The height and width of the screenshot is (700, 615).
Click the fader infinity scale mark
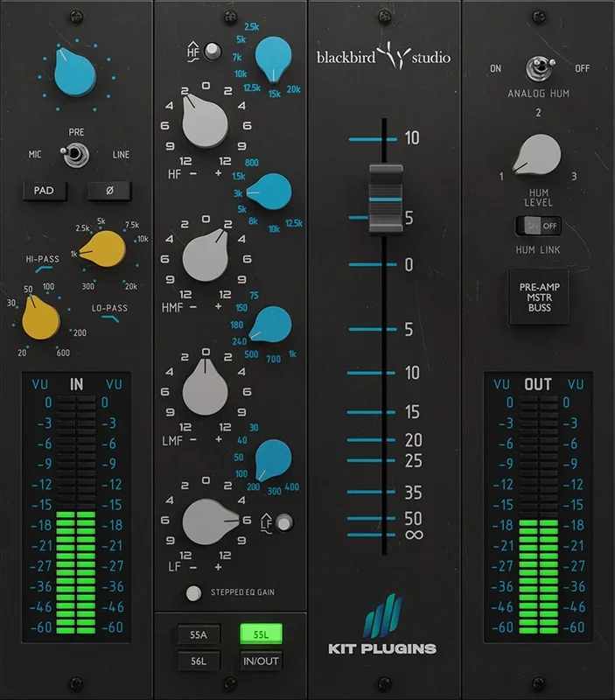414,535
